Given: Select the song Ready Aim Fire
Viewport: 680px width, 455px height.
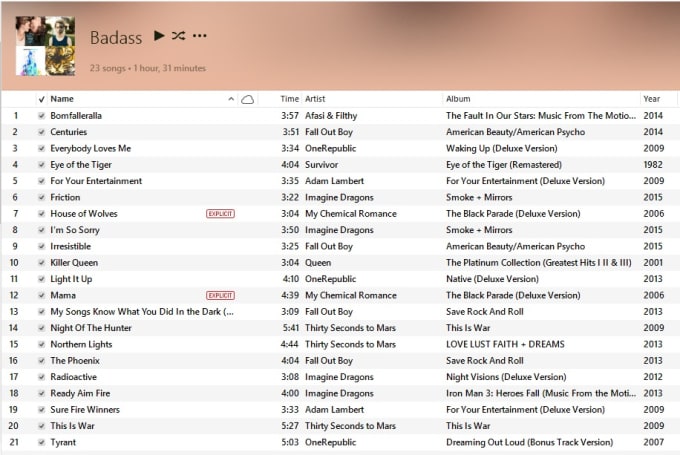Looking at the screenshot, I should [80, 393].
